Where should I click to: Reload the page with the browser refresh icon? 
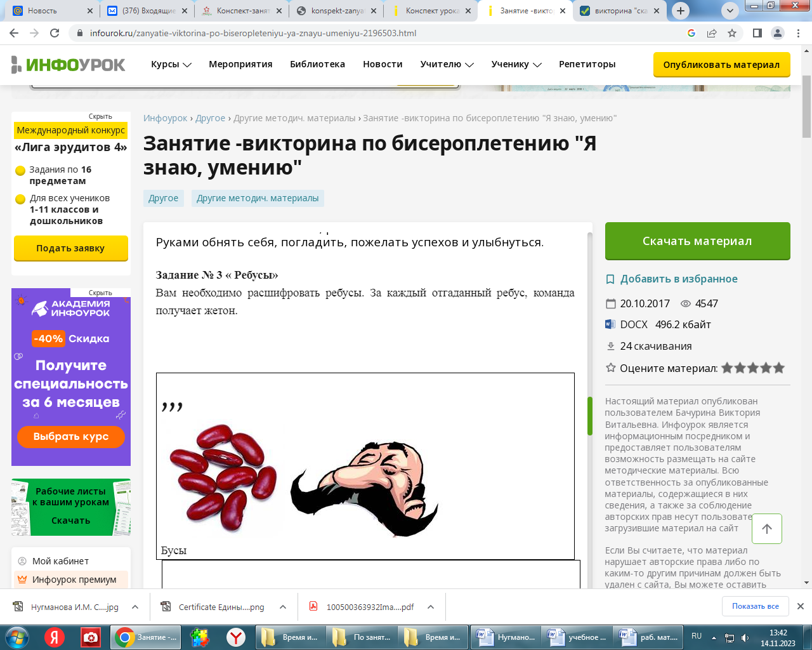pos(55,33)
